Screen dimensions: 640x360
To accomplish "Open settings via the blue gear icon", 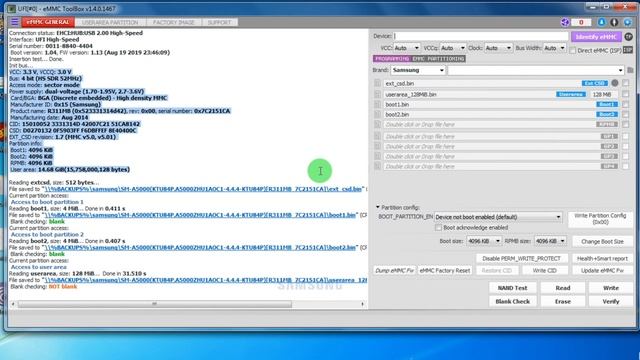I will coord(628,22).
